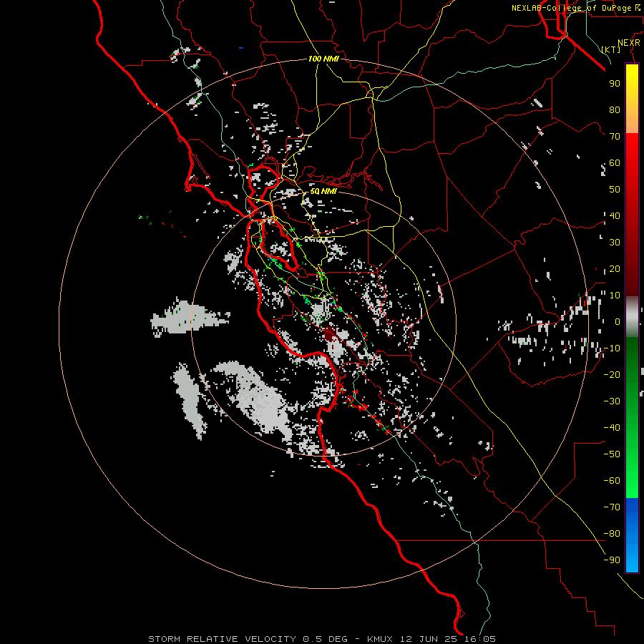Click the 0 value on velocity scale
This screenshot has width=644, height=644.
click(x=618, y=321)
